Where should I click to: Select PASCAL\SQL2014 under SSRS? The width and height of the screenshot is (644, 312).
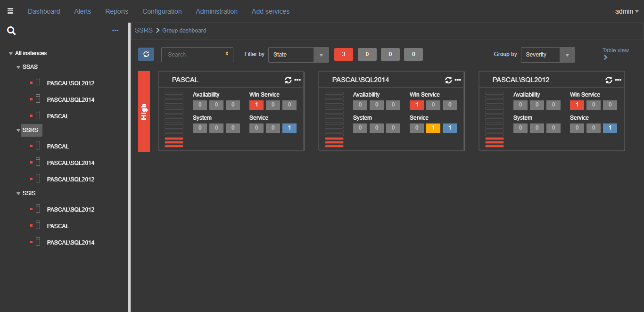click(x=71, y=163)
